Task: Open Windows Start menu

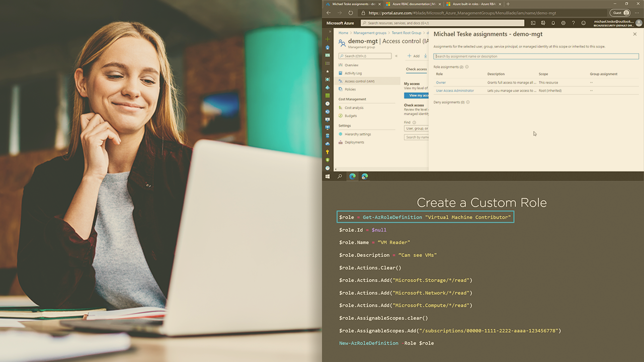Action: click(328, 176)
